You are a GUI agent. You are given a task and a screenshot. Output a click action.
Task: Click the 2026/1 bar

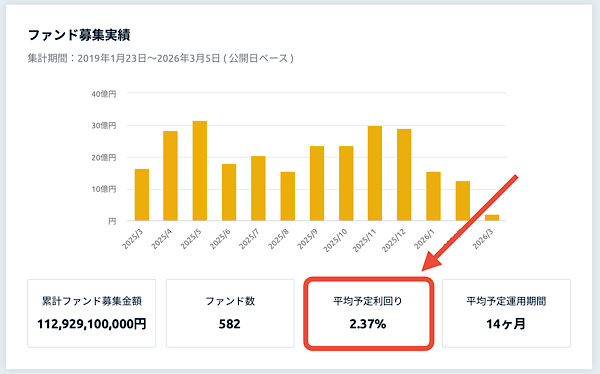coord(433,196)
